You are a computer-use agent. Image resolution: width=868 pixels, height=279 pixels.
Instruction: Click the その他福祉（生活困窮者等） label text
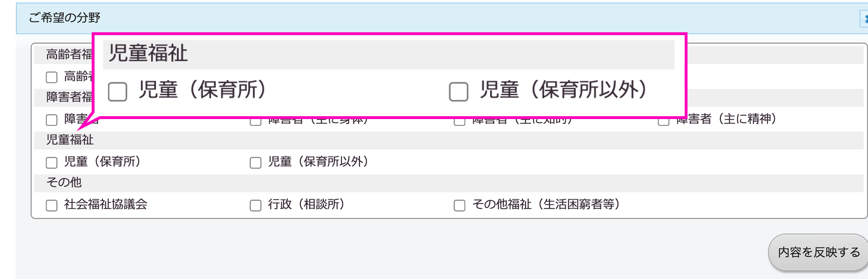coord(546,204)
